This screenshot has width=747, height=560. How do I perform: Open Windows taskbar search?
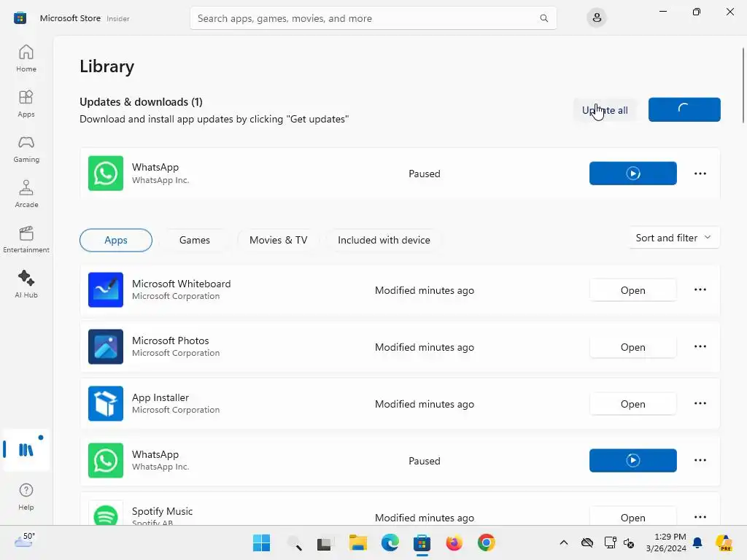coord(294,542)
